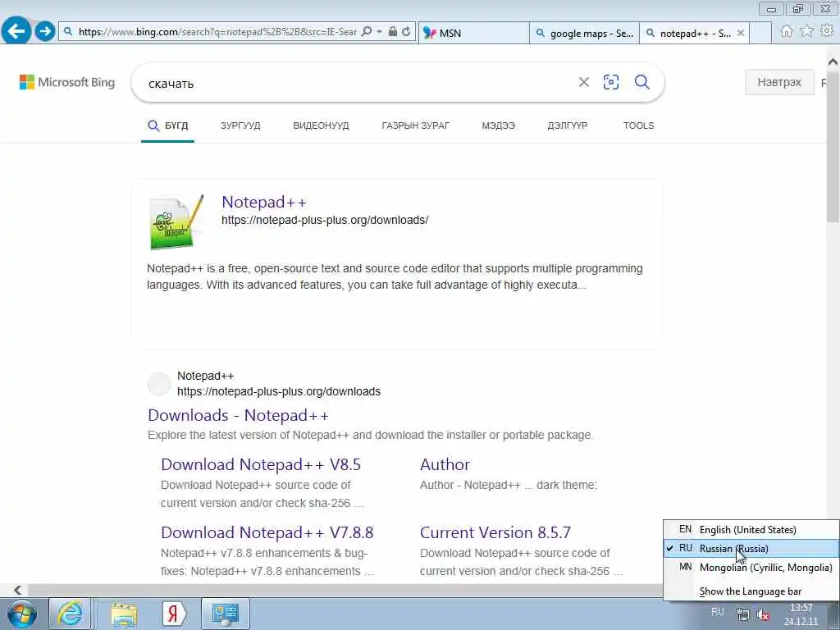Open the Download Notepad++ V8.5 link

pyautogui.click(x=261, y=464)
